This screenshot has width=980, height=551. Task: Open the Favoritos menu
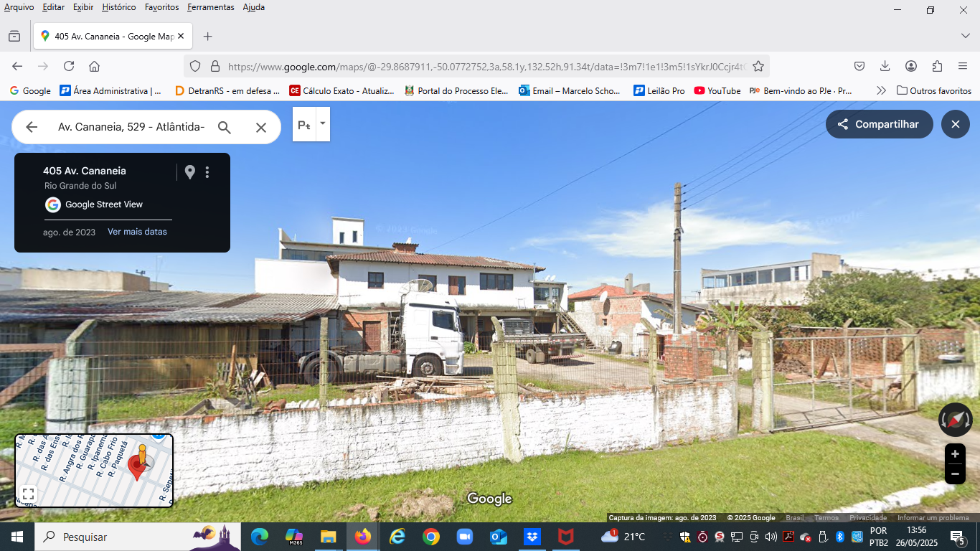161,7
